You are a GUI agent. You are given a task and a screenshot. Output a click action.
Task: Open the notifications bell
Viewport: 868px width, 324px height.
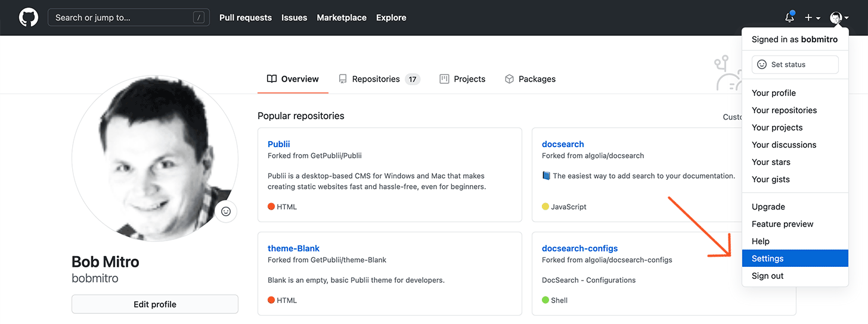coord(789,18)
